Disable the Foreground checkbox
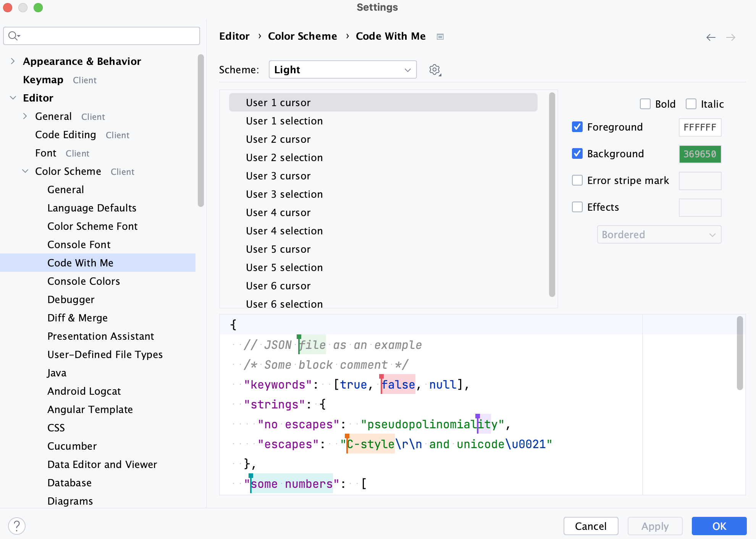Screen dimensions: 756x539 pyautogui.click(x=577, y=127)
